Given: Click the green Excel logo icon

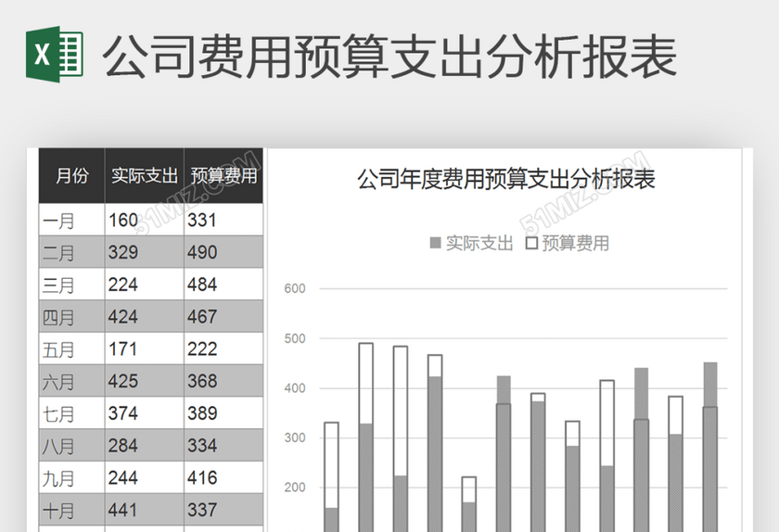Looking at the screenshot, I should [55, 54].
